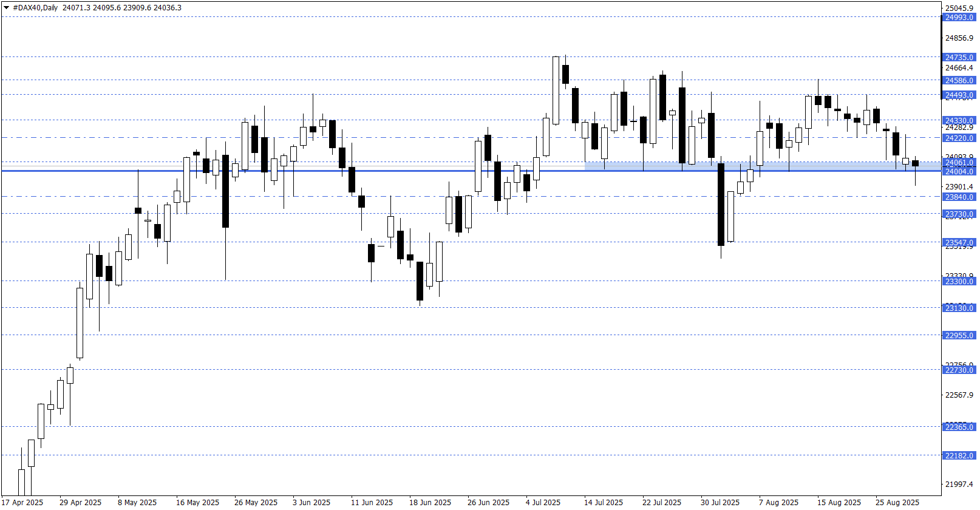Select the 24220.0 level label
Viewport: 980px width, 510px height.
[959, 138]
